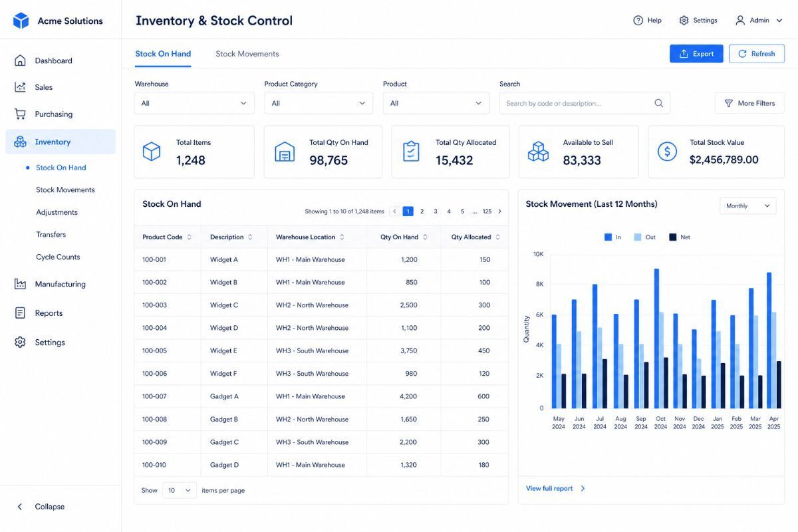The width and height of the screenshot is (798, 532).
Task: Click the Total Qty Allocated clipboard icon
Action: pyautogui.click(x=412, y=152)
